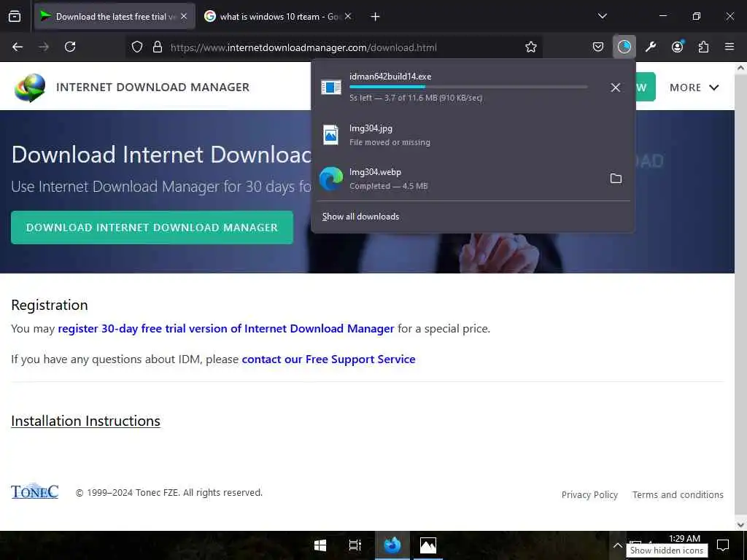Open folder containing Img304.webp

coord(616,179)
